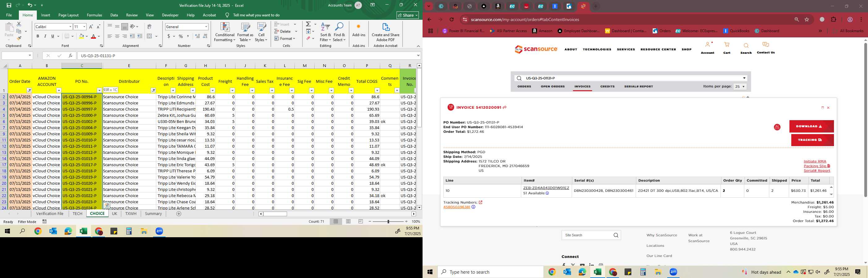Viewport: 868px width, 278px height.
Task: Click the Serial# Report link on invoice
Action: point(817,171)
